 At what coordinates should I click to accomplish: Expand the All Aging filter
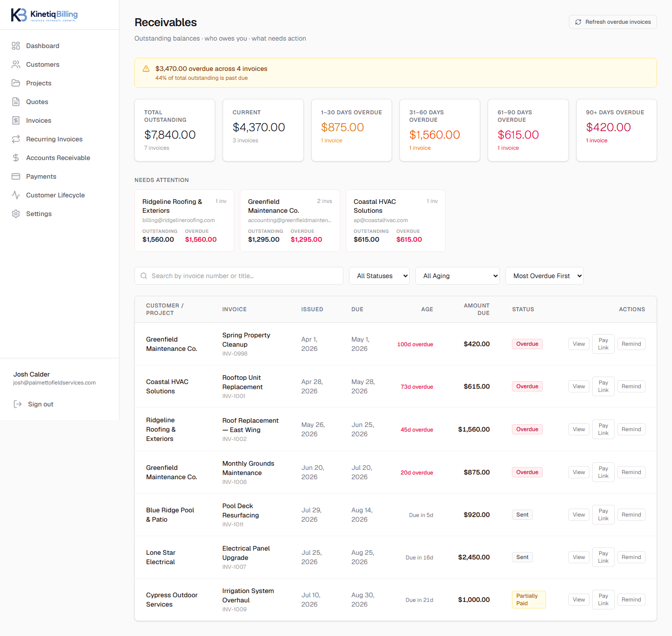coord(457,276)
